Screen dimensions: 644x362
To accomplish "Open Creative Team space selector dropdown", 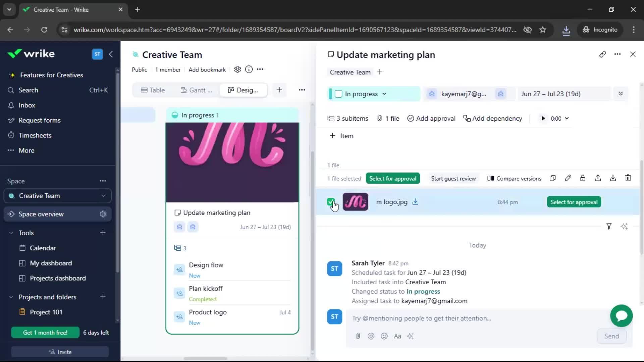I will tap(57, 196).
